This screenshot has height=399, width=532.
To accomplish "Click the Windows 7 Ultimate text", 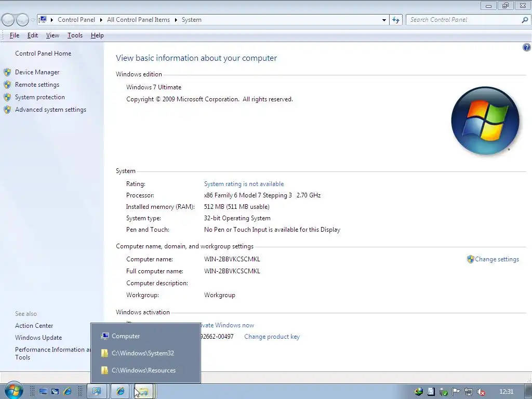I will tap(154, 87).
